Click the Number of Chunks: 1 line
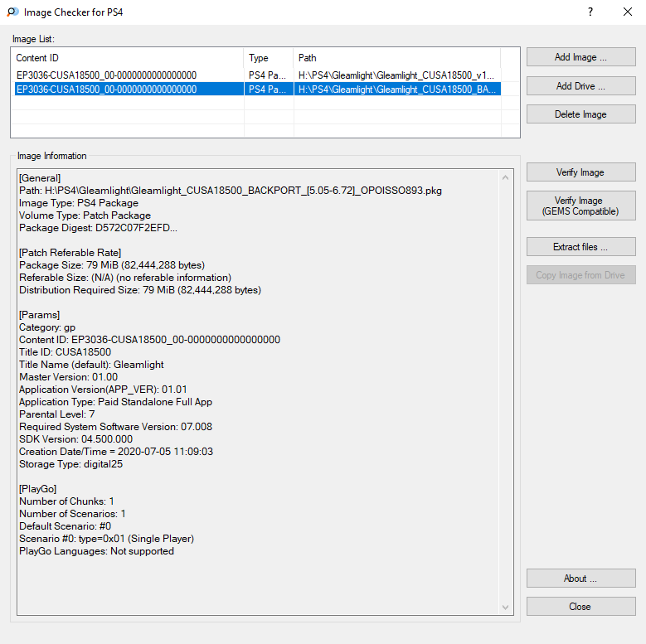This screenshot has width=646, height=644. 66,501
